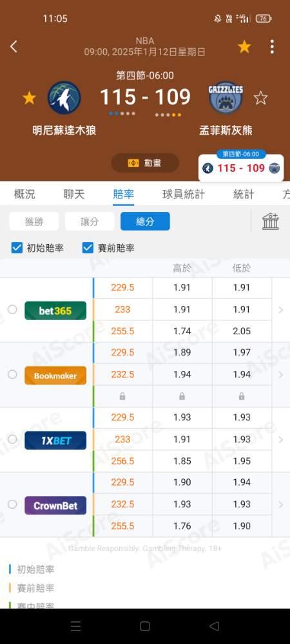The image size is (290, 644).
Task: Open Android recent apps menu button
Action: coord(76,626)
